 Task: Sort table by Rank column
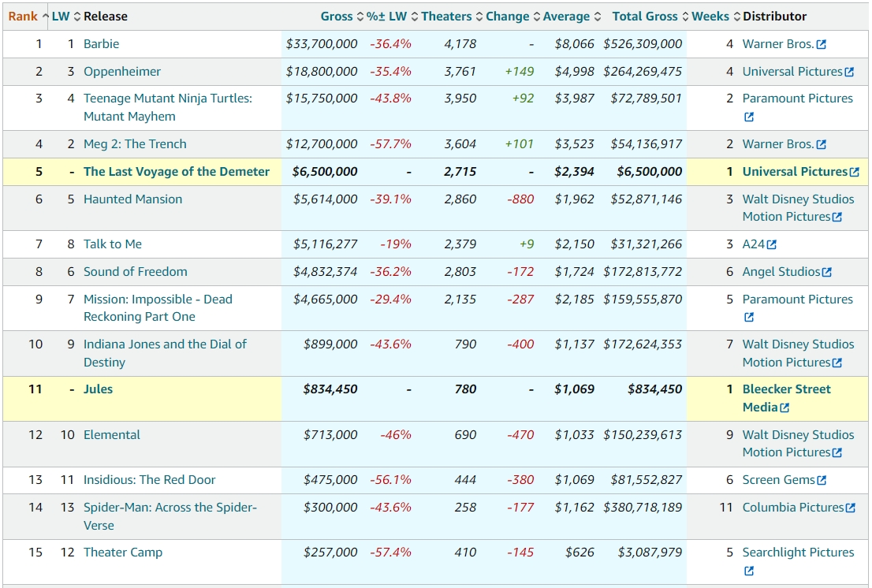pos(23,16)
